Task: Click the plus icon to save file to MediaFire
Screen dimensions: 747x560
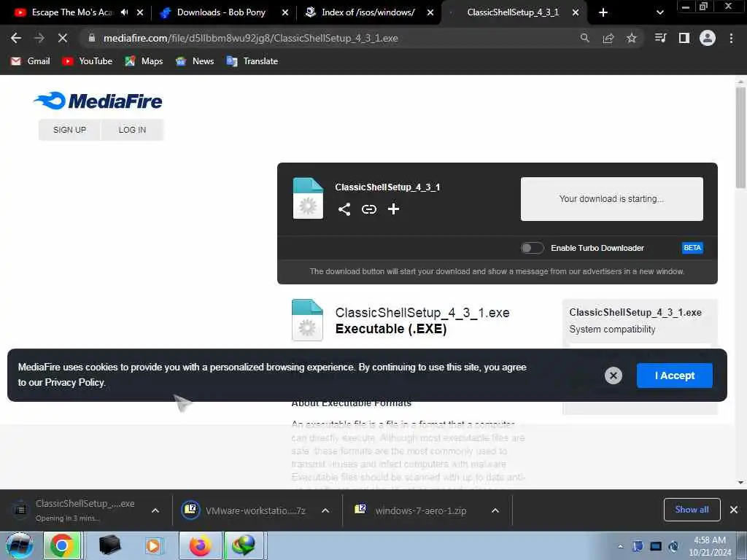Action: click(x=393, y=209)
